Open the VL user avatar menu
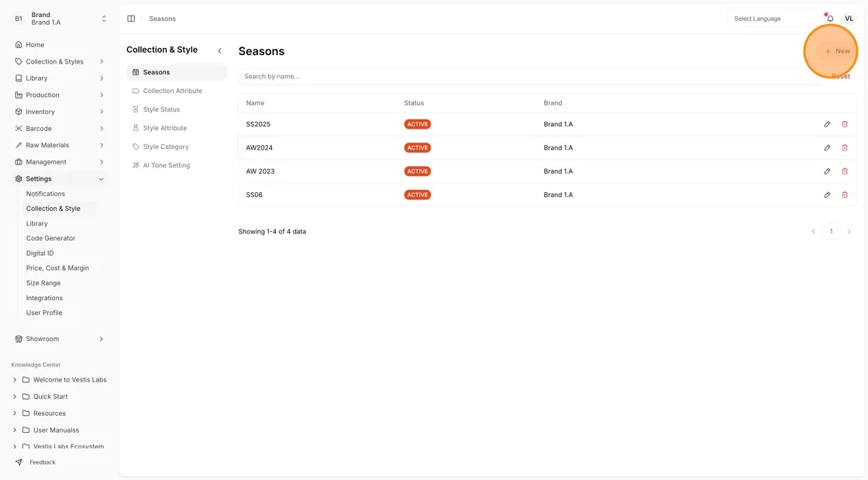The height and width of the screenshot is (480, 868). click(x=849, y=19)
